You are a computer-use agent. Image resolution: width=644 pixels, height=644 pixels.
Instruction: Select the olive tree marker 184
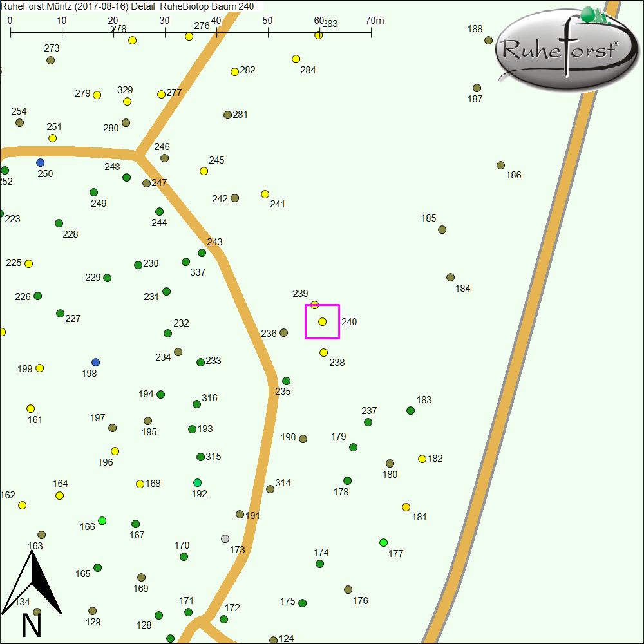450,277
